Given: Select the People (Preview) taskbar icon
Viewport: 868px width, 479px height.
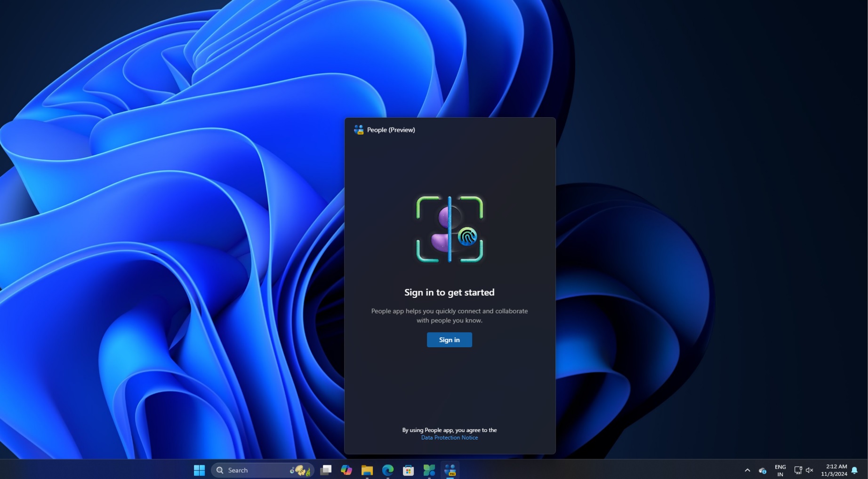Looking at the screenshot, I should (450, 470).
